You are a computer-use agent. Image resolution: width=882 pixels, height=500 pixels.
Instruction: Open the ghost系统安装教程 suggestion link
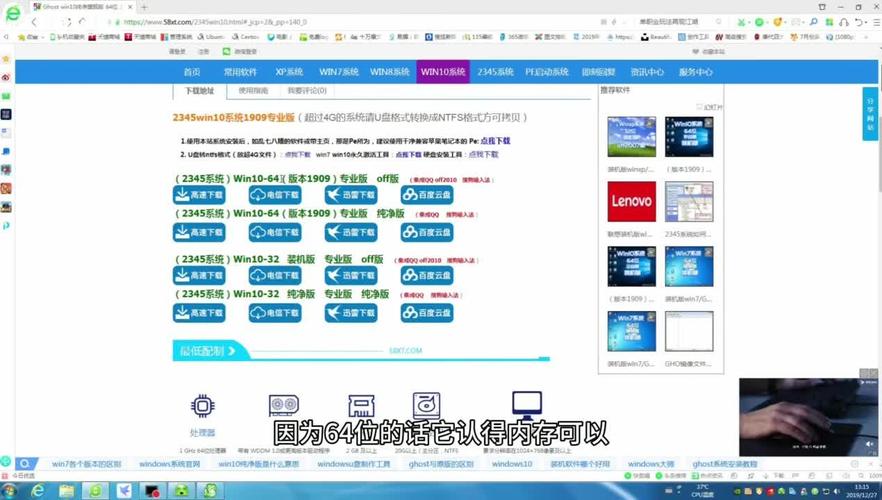point(724,464)
